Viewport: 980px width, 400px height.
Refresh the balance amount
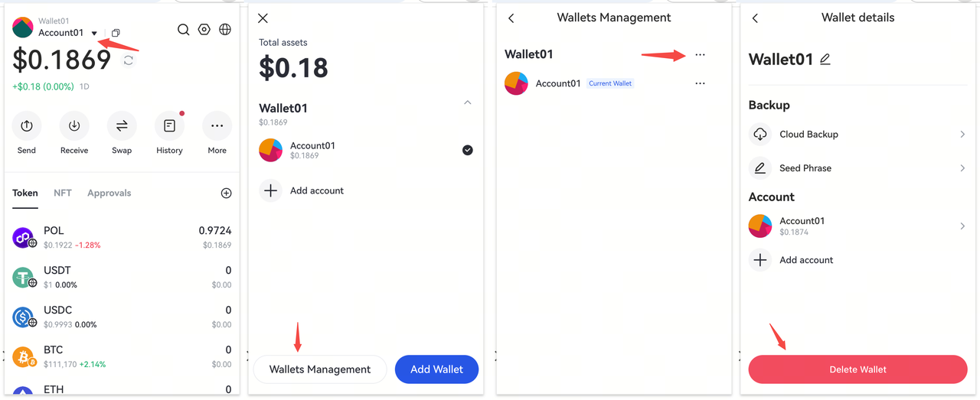click(129, 60)
